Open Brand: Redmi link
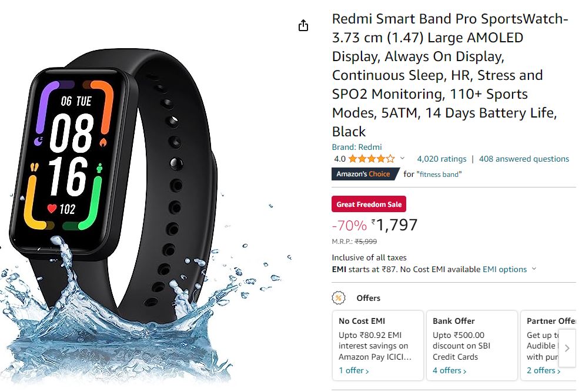The width and height of the screenshot is (582, 392). [x=357, y=147]
